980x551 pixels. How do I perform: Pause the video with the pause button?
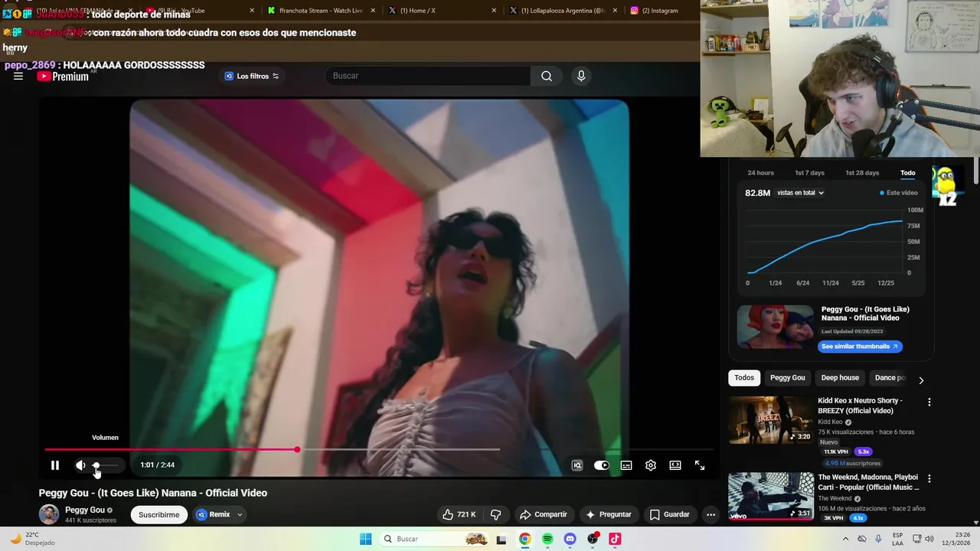(55, 465)
